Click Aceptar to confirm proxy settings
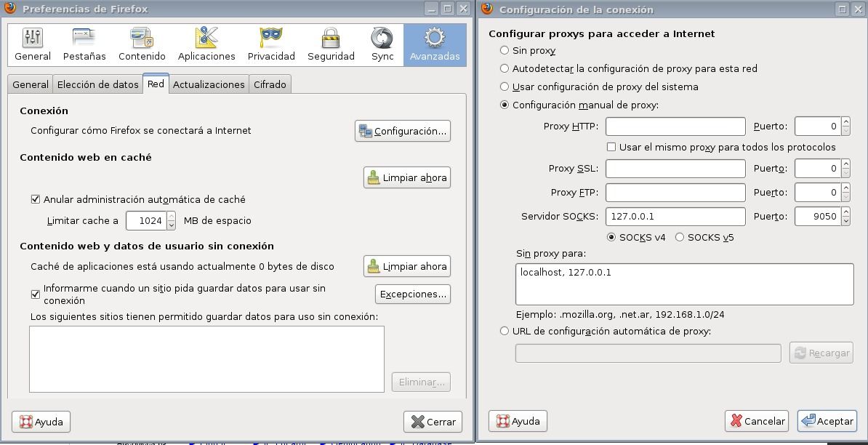The image size is (868, 445). click(827, 421)
